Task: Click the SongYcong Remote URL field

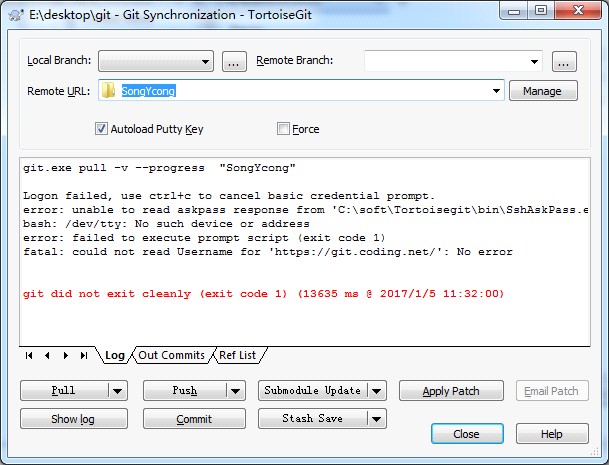Action: click(301, 91)
